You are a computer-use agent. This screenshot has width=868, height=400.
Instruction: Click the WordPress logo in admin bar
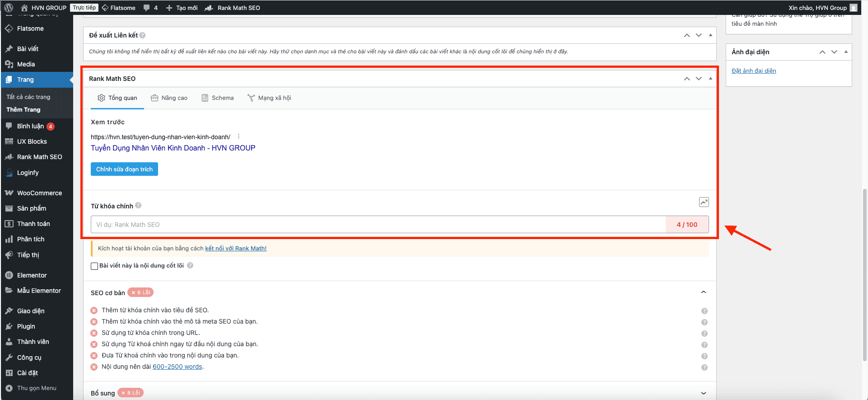9,8
